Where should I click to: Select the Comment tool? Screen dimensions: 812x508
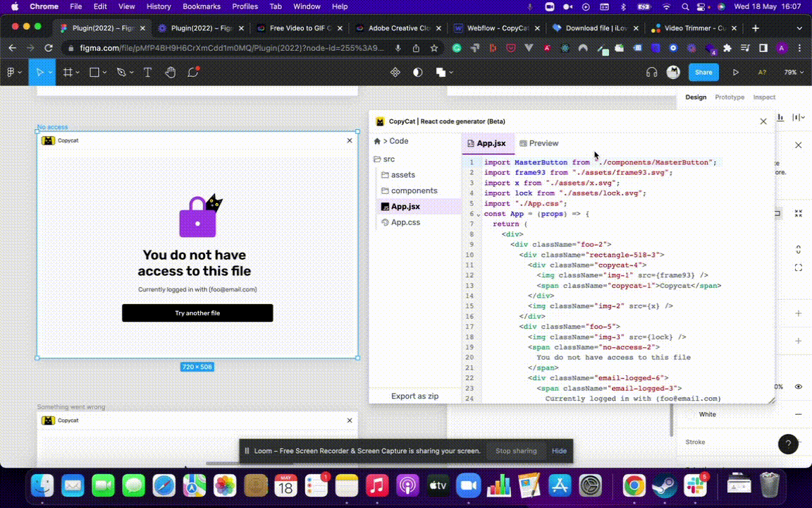coord(193,73)
